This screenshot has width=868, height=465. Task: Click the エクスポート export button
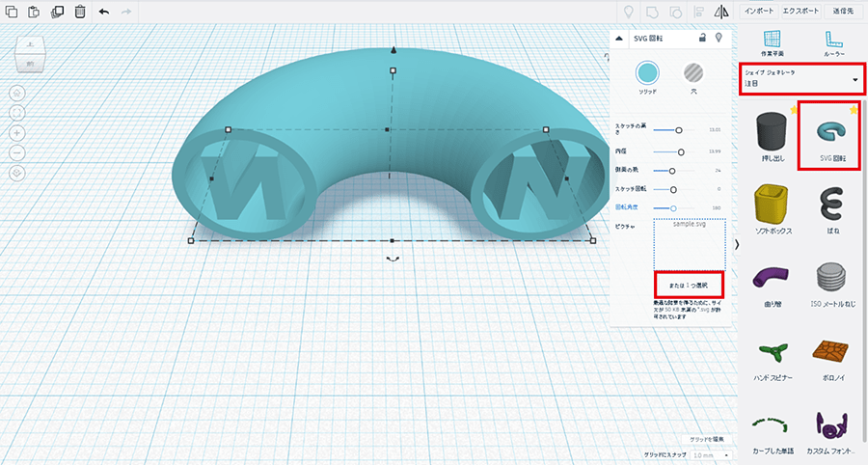(800, 11)
